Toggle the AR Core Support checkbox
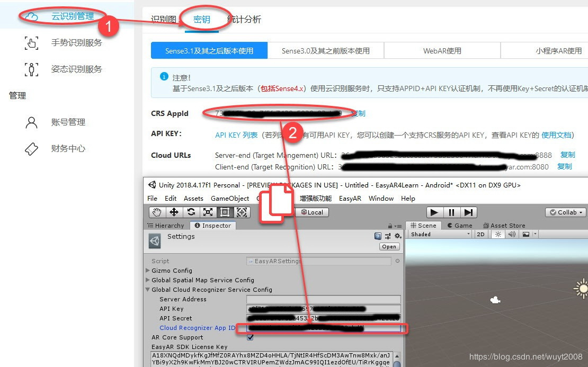Screen dimensions: 588x367 [x=250, y=337]
